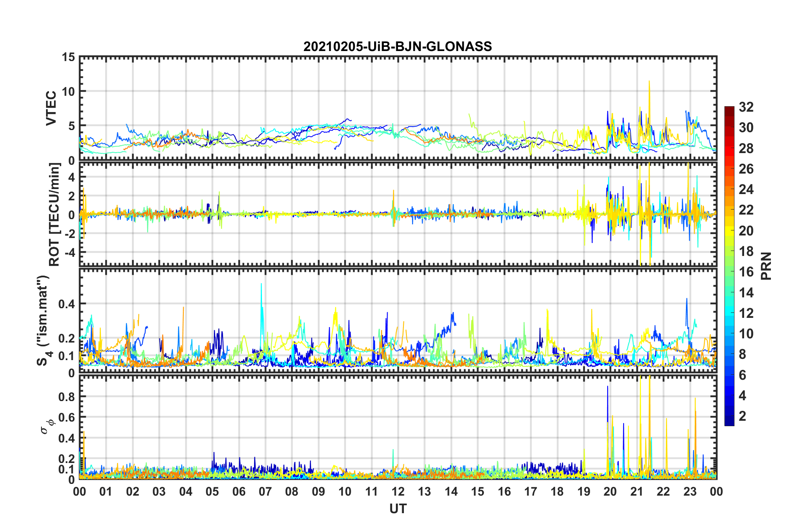
Task: Select the "11" hour tick on UT axis
Action: pos(372,491)
